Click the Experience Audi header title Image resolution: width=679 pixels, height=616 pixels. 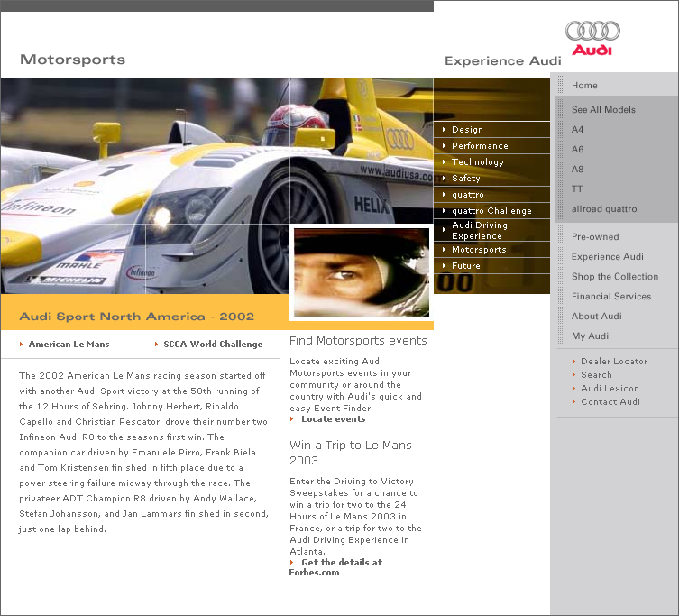point(503,60)
